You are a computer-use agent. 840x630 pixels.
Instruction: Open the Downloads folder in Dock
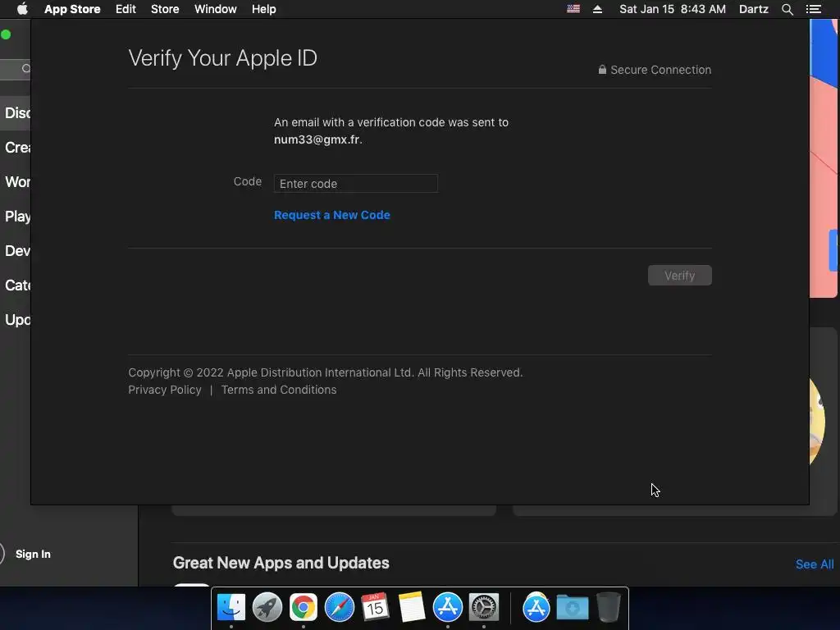tap(572, 608)
